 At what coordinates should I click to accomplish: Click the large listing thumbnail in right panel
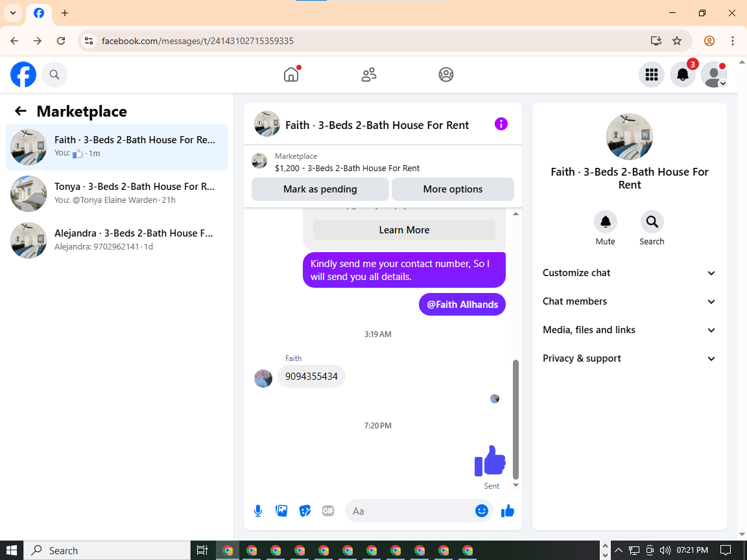click(630, 137)
